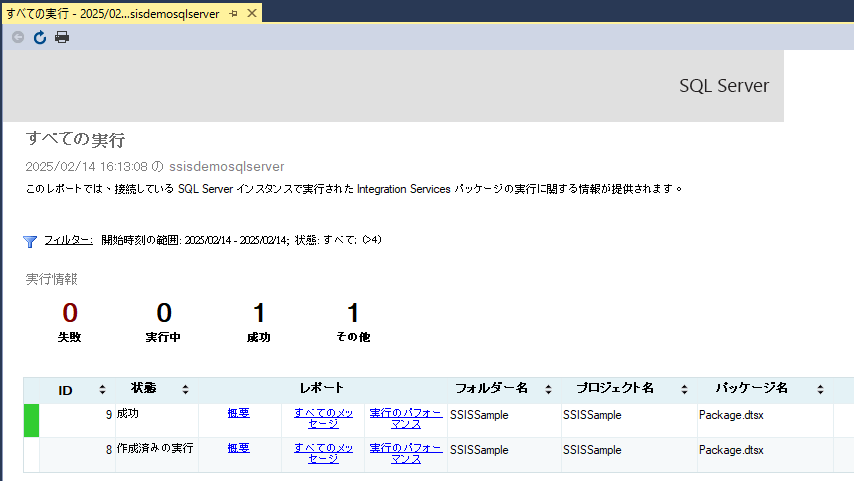
Task: Open 実行のパフォーマンス link for execution 8
Action: 406,453
